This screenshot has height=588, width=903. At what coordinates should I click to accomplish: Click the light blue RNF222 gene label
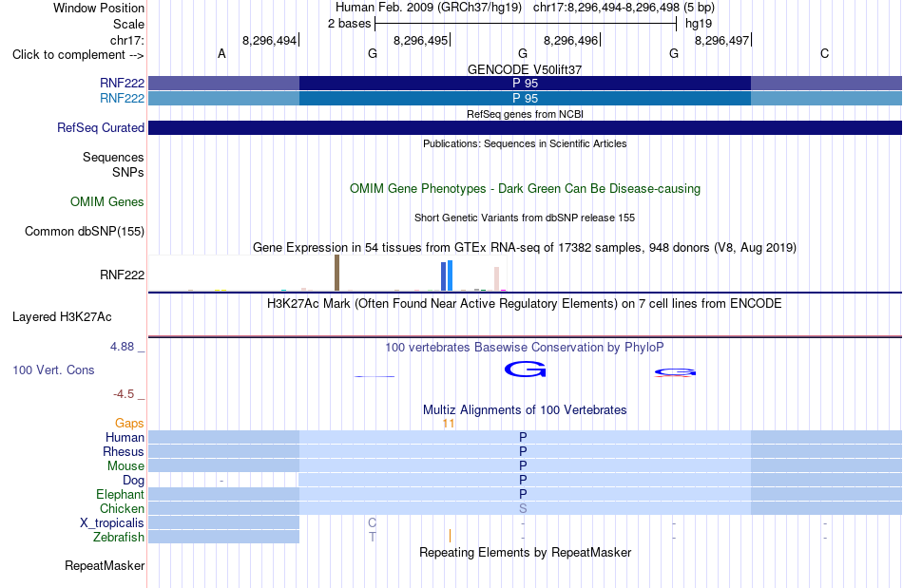tap(122, 99)
